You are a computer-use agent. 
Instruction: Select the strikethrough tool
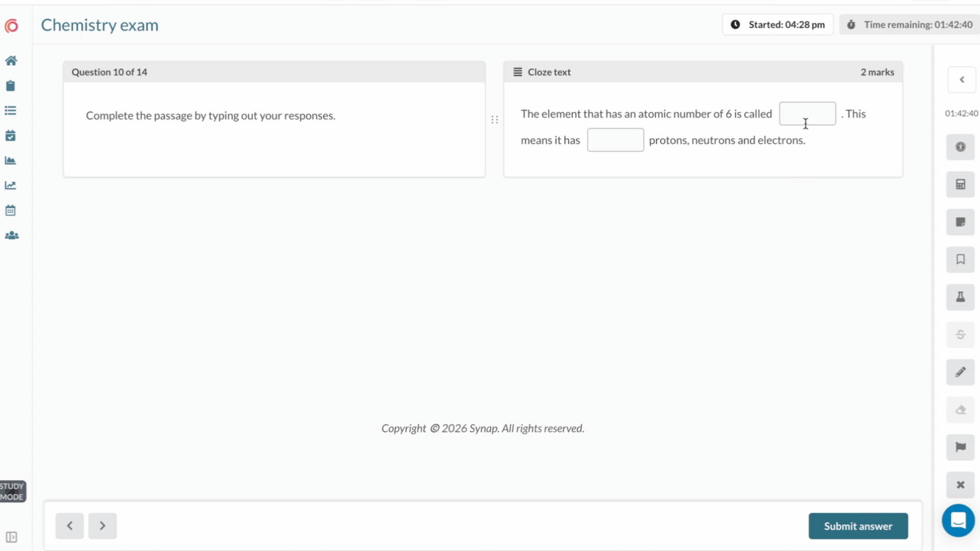point(961,335)
